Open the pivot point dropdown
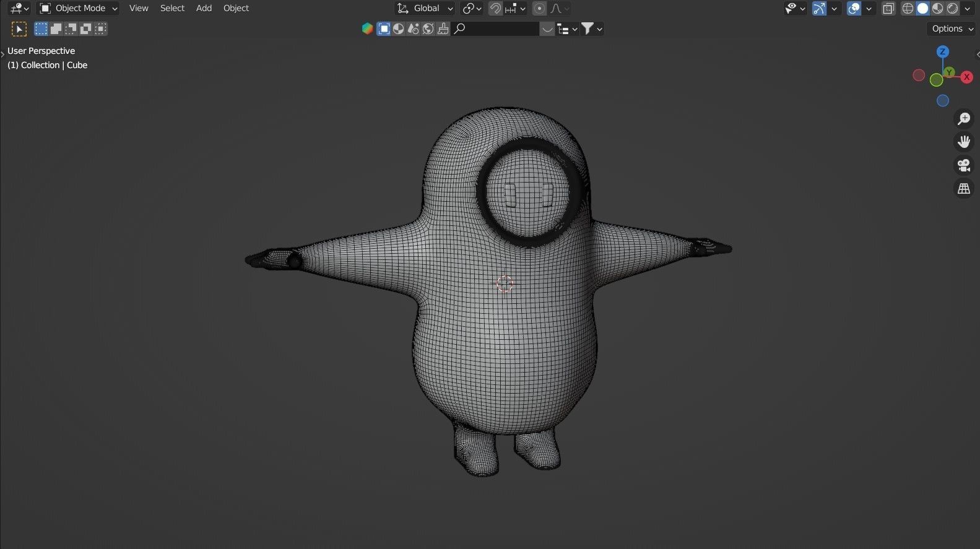 [472, 8]
